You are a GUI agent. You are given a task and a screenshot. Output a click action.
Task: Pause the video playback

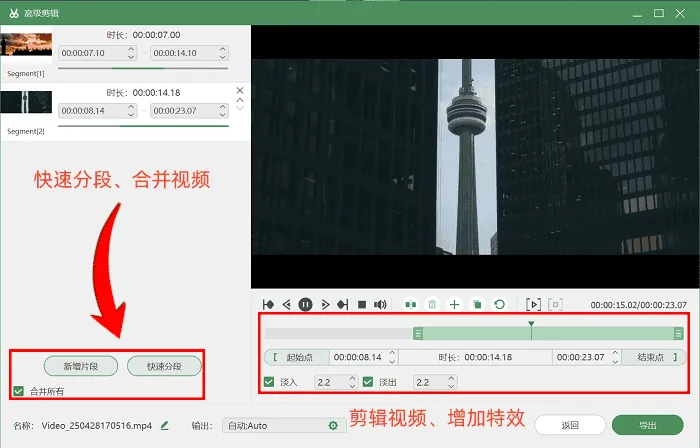click(x=305, y=305)
